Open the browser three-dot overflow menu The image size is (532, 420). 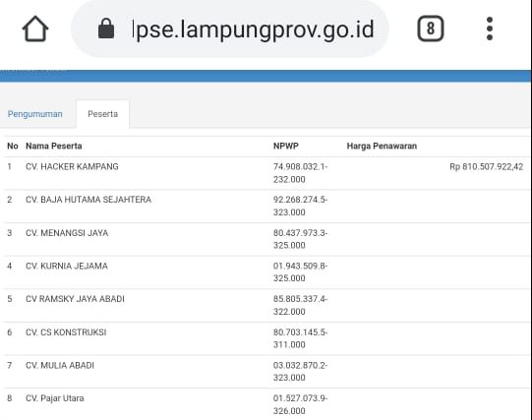490,29
